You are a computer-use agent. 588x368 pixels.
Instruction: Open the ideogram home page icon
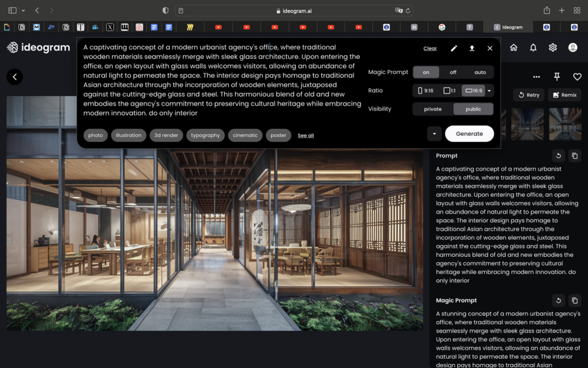pyautogui.click(x=514, y=47)
